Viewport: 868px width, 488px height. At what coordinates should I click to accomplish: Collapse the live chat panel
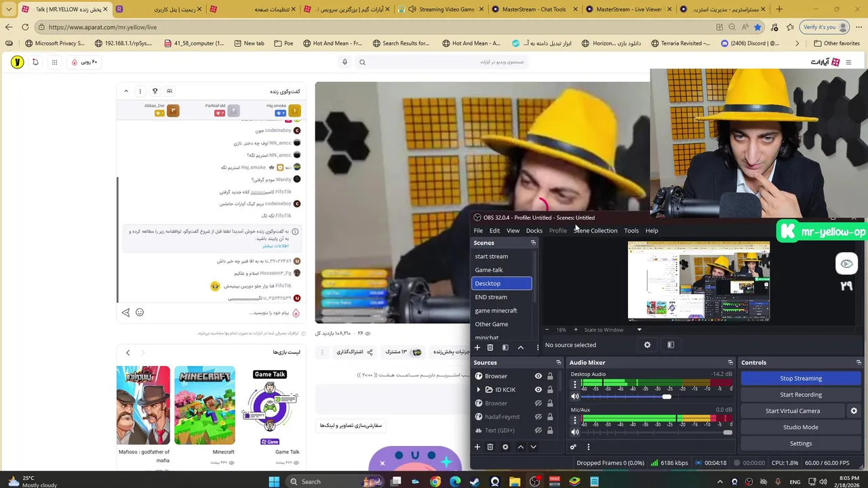[x=125, y=91]
